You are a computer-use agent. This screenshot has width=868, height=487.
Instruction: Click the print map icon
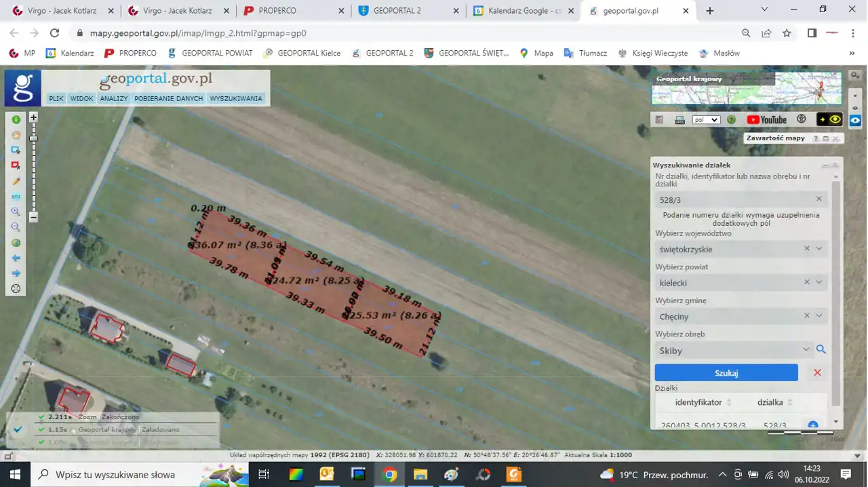coord(679,120)
